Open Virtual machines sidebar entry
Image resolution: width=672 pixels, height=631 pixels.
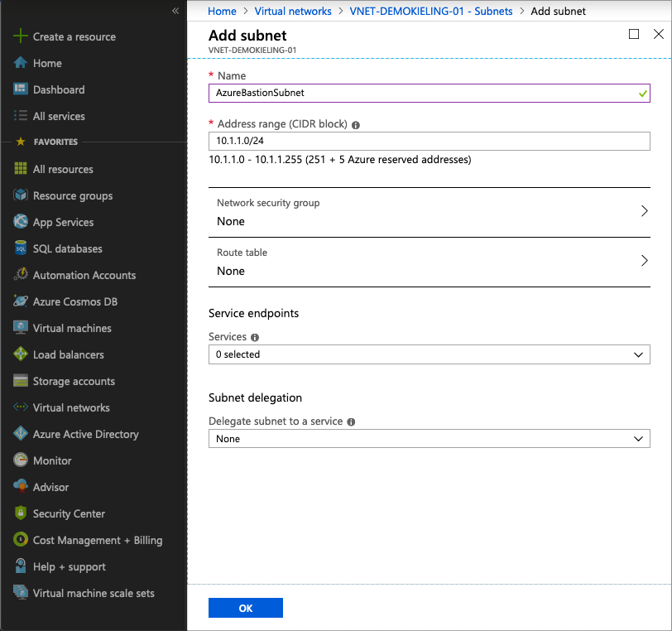[x=72, y=328]
